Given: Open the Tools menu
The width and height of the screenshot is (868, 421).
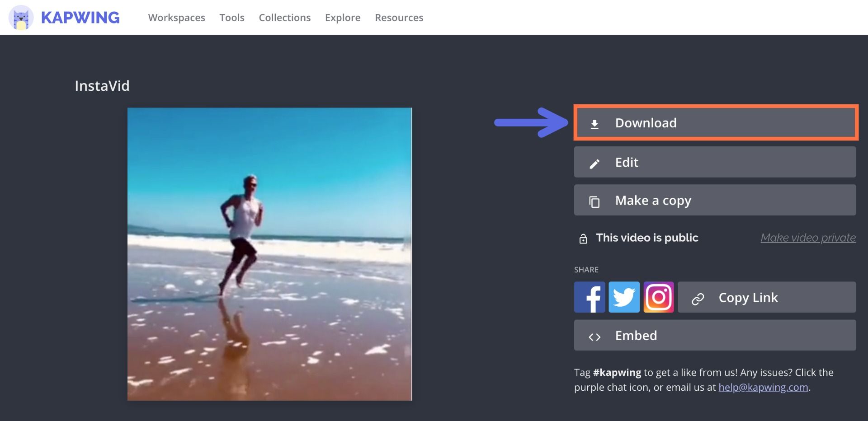Looking at the screenshot, I should click(232, 18).
